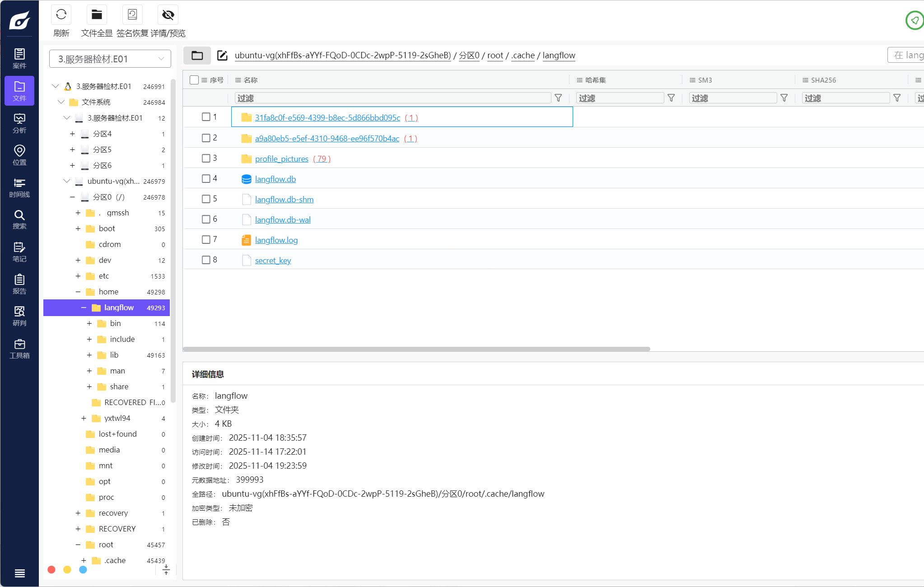Toggle the 详情/预览 eye icon
Viewport: 924px width, 587px height.
(x=168, y=15)
